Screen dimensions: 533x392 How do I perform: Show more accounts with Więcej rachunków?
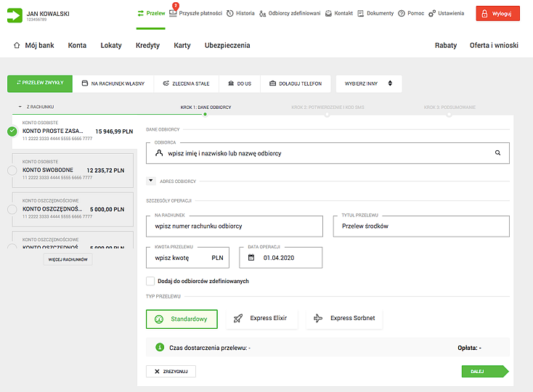point(68,260)
